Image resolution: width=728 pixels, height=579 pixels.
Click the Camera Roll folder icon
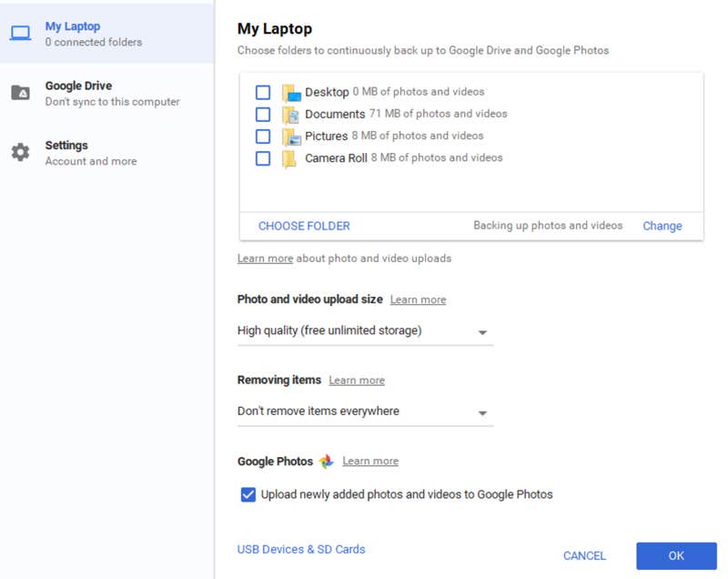(x=290, y=158)
